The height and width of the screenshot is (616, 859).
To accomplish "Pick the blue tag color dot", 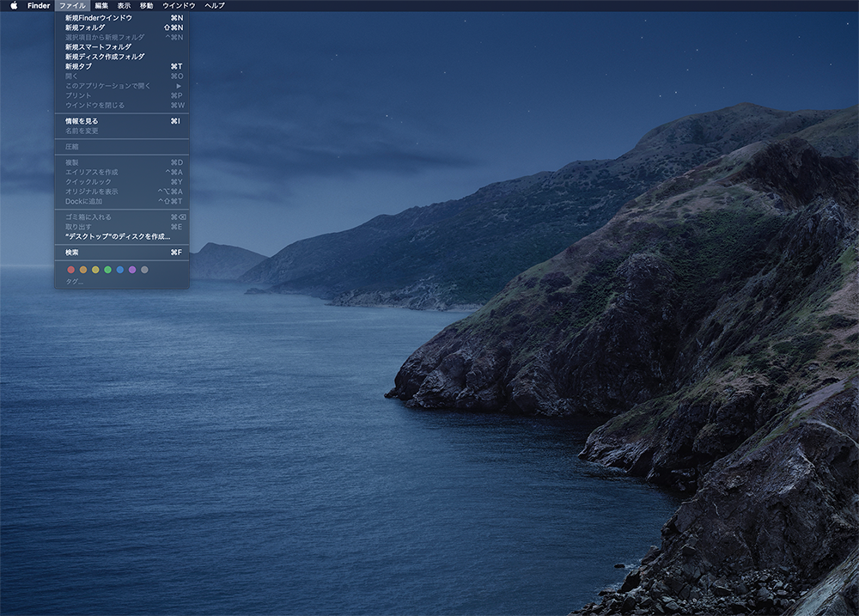I will 120,270.
